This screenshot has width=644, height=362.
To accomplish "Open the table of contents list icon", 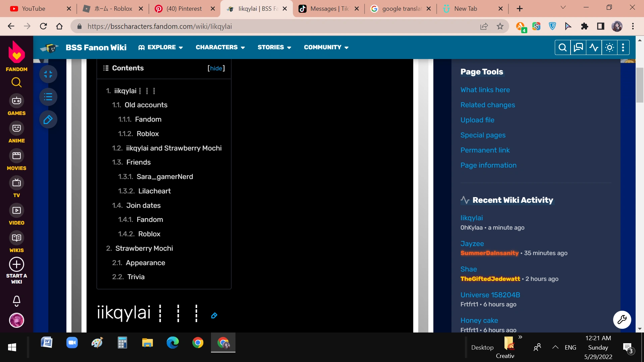I will point(48,97).
